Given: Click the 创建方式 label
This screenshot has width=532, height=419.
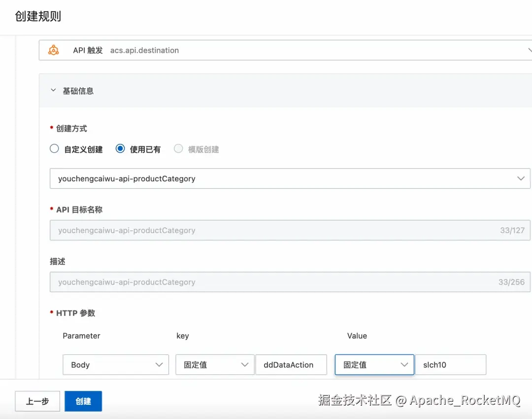Looking at the screenshot, I should coord(71,128).
